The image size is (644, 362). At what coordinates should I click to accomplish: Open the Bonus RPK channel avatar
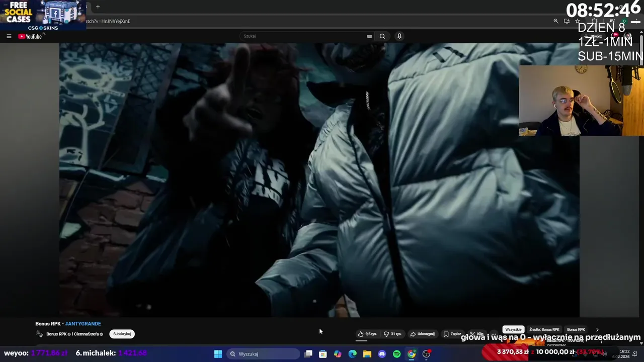[x=39, y=334]
